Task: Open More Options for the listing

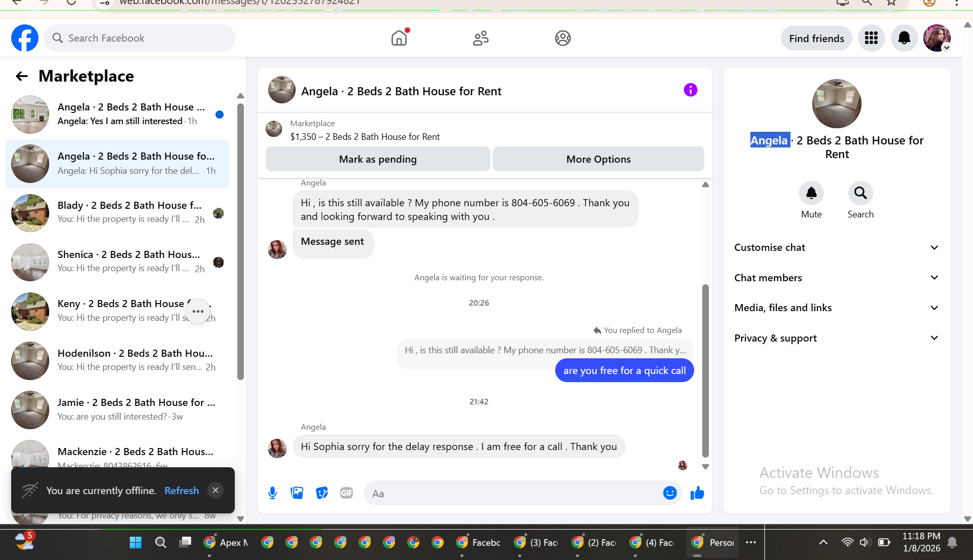Action: tap(598, 159)
